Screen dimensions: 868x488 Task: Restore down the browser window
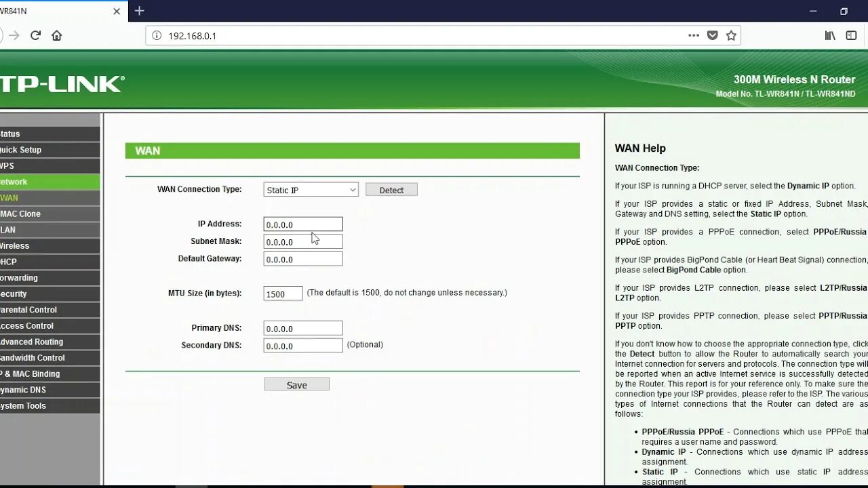tap(844, 12)
